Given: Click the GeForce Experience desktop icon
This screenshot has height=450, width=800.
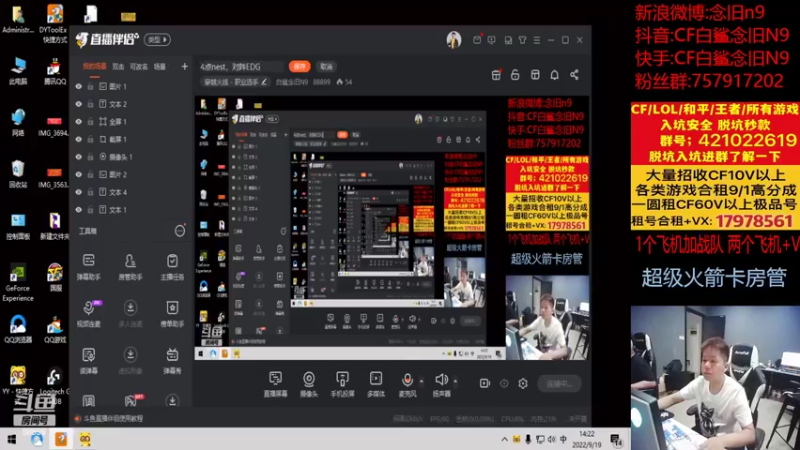Looking at the screenshot, I should pyautogui.click(x=18, y=283).
